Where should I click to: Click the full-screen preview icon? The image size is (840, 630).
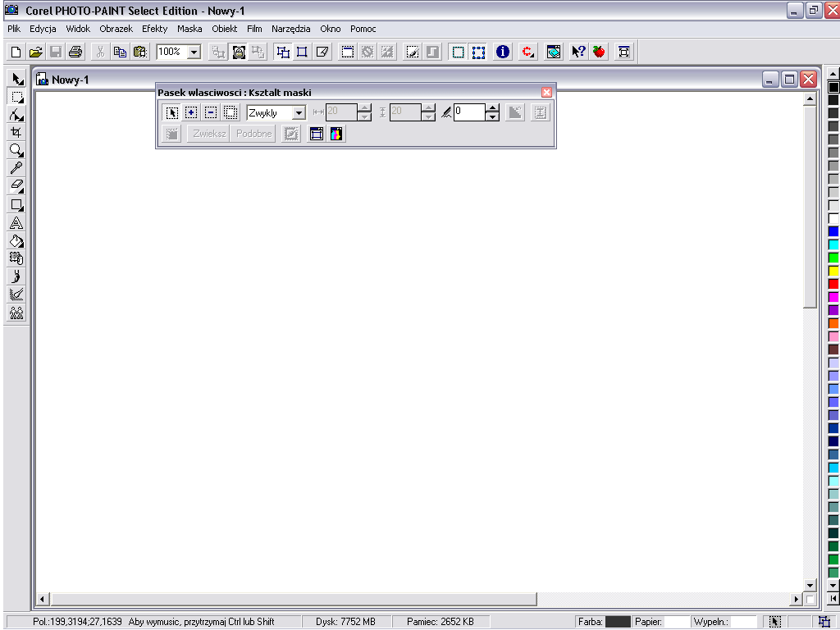pos(623,52)
